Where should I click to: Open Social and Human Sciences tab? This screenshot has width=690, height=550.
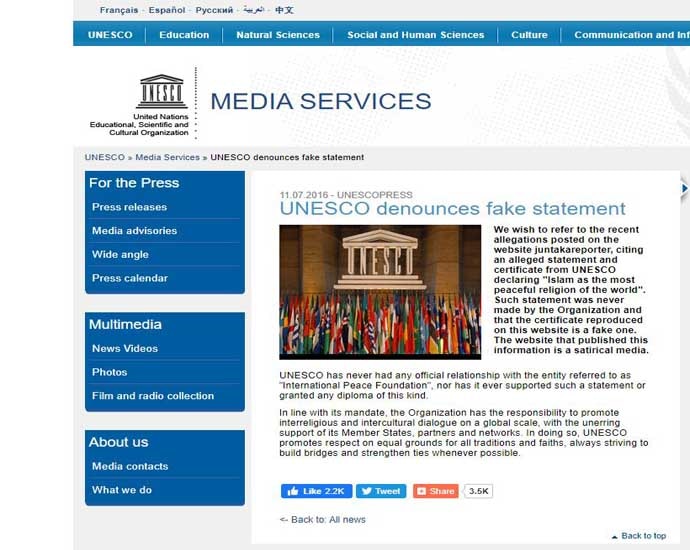coord(415,35)
